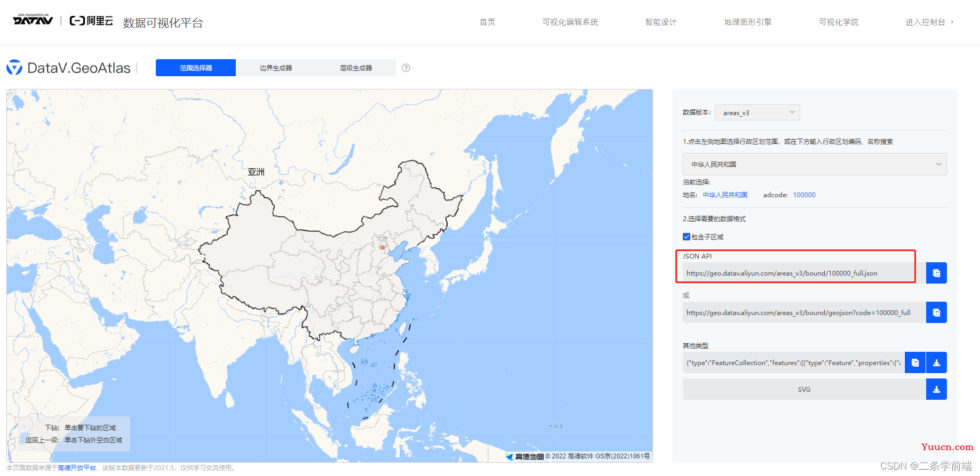Click the 中华人民共和国 place name link

coord(725,195)
